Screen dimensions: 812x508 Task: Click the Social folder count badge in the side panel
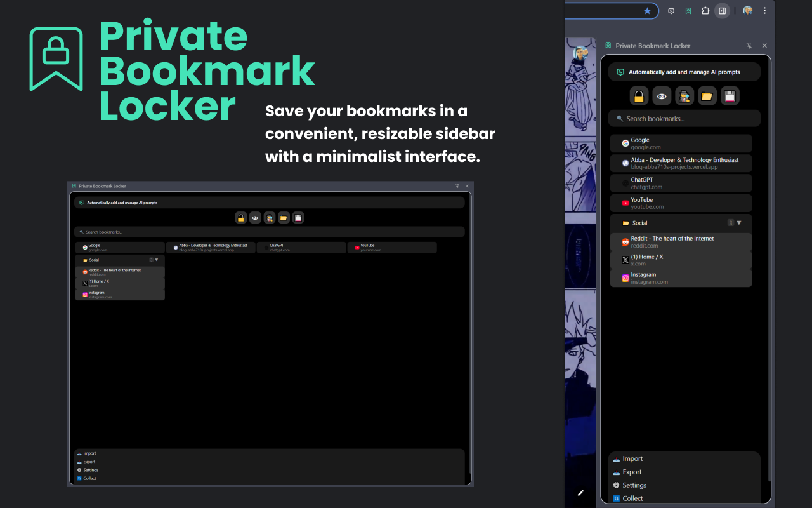731,223
